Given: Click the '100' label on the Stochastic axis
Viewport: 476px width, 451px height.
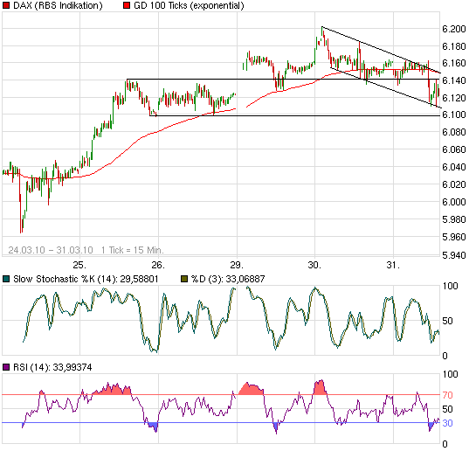Looking at the screenshot, I should tap(450, 286).
